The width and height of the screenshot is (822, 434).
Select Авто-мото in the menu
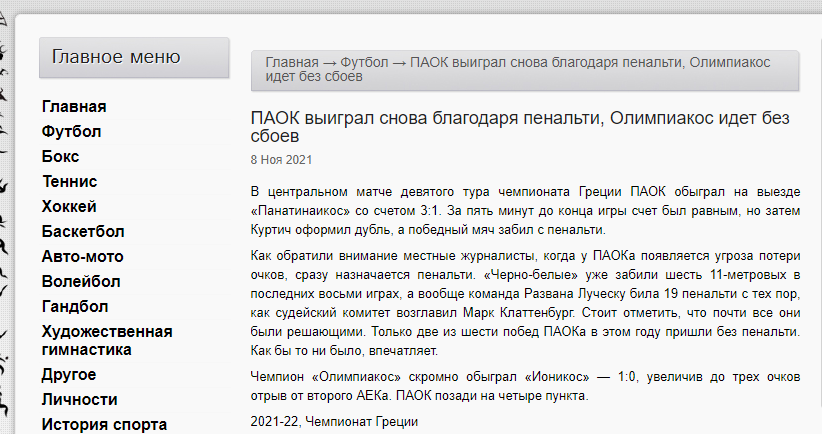click(x=82, y=257)
